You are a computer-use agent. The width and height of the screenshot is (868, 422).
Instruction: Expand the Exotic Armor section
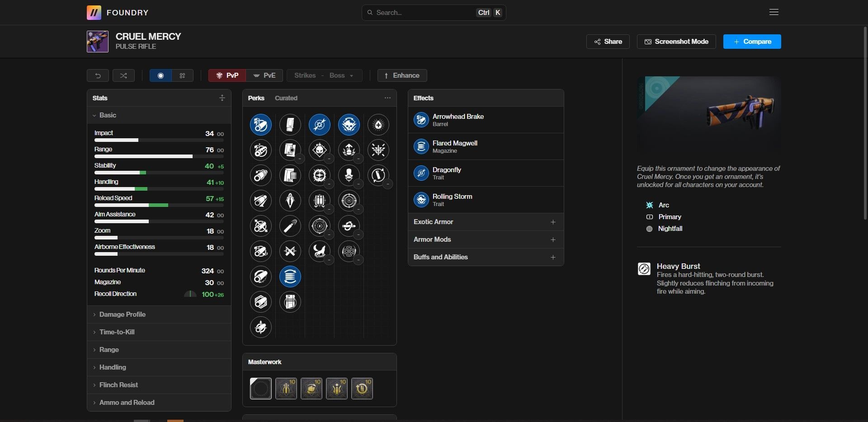point(486,222)
